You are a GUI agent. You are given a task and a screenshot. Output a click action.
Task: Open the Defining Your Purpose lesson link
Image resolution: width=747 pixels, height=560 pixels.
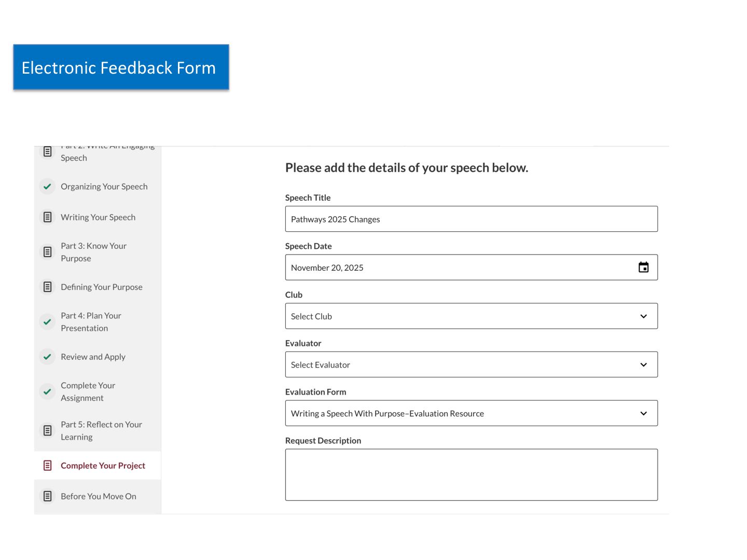(x=102, y=287)
